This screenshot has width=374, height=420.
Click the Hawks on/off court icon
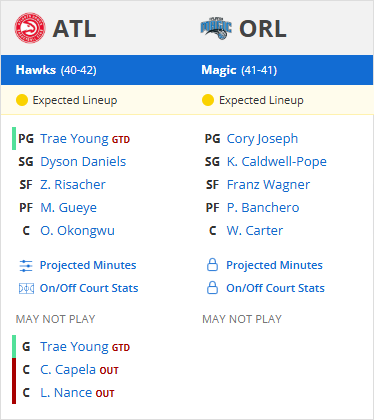click(26, 288)
